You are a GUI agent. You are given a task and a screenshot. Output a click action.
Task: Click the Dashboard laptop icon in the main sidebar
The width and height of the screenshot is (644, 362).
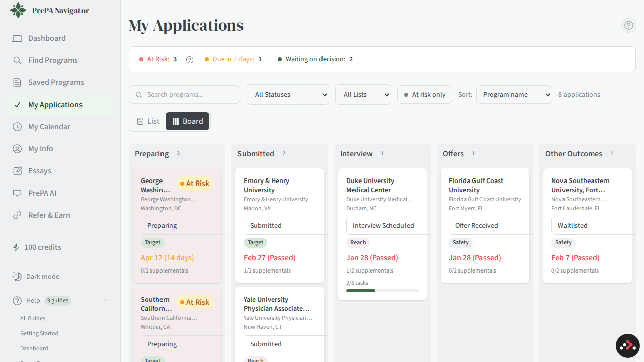point(17,38)
